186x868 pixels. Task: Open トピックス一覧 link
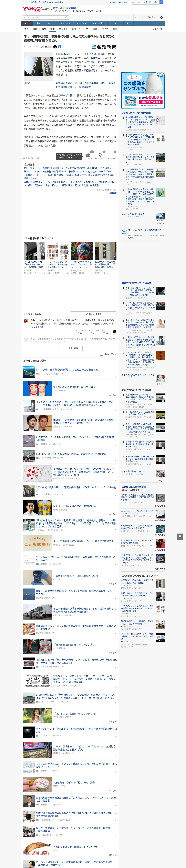coord(155,29)
